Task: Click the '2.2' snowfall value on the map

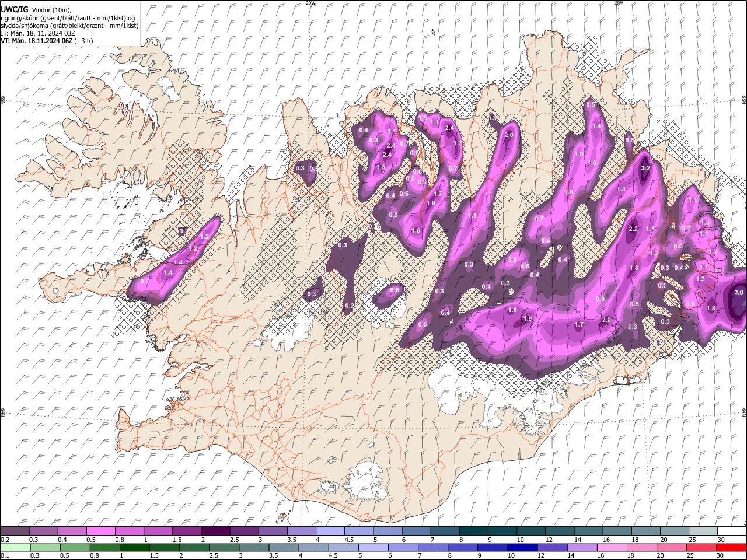Action: (x=633, y=229)
